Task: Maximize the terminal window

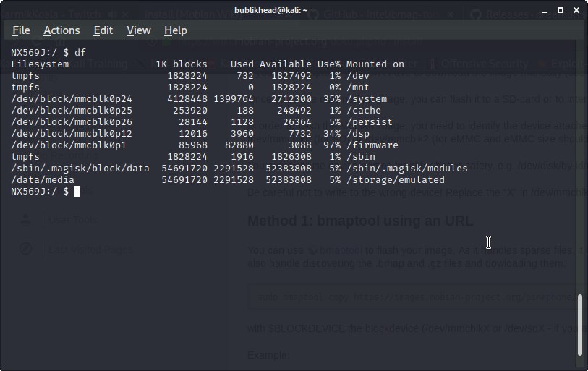Action: [x=561, y=10]
